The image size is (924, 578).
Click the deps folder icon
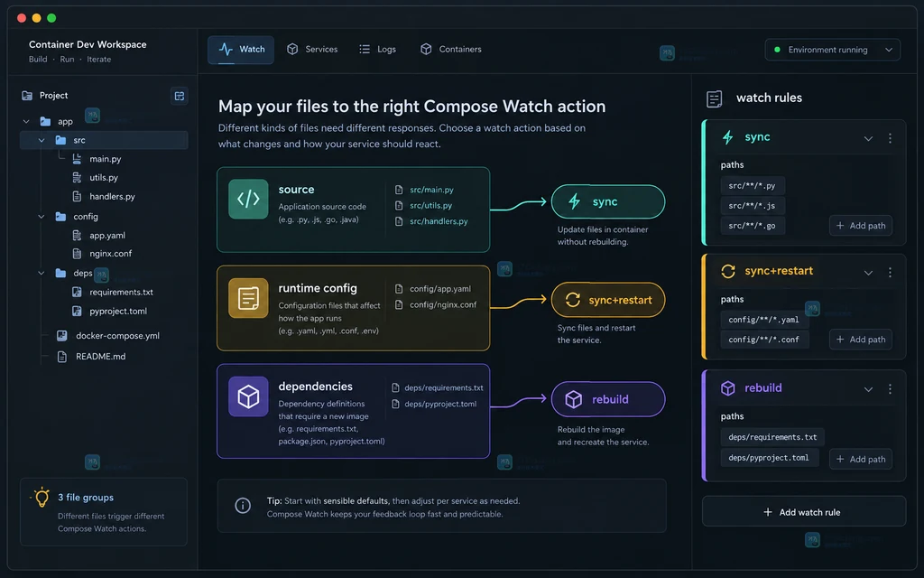pos(60,273)
